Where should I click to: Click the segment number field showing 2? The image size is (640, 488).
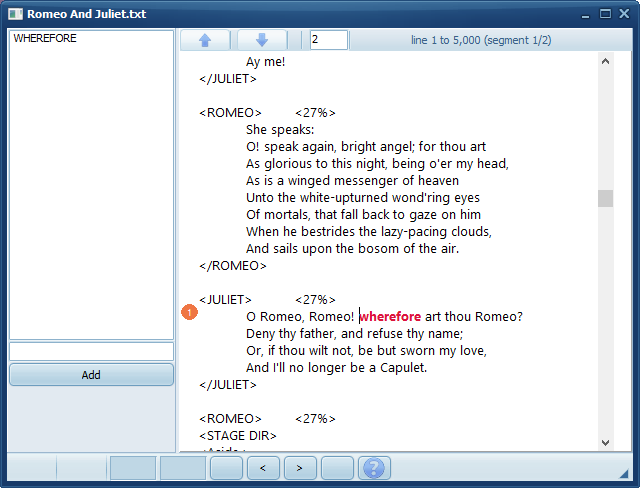pos(328,40)
